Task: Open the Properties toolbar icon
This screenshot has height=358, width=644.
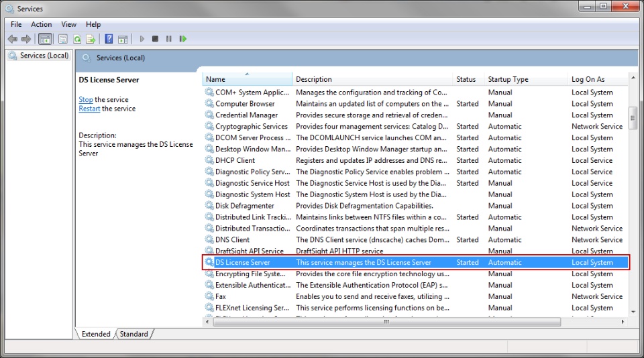Action: tap(63, 39)
